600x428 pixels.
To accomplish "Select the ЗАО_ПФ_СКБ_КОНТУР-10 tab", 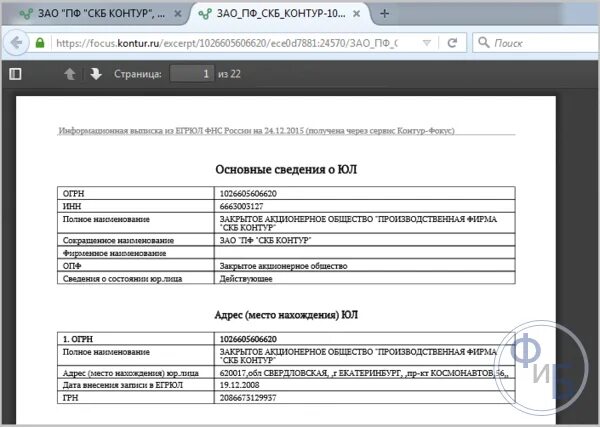I will tap(279, 14).
